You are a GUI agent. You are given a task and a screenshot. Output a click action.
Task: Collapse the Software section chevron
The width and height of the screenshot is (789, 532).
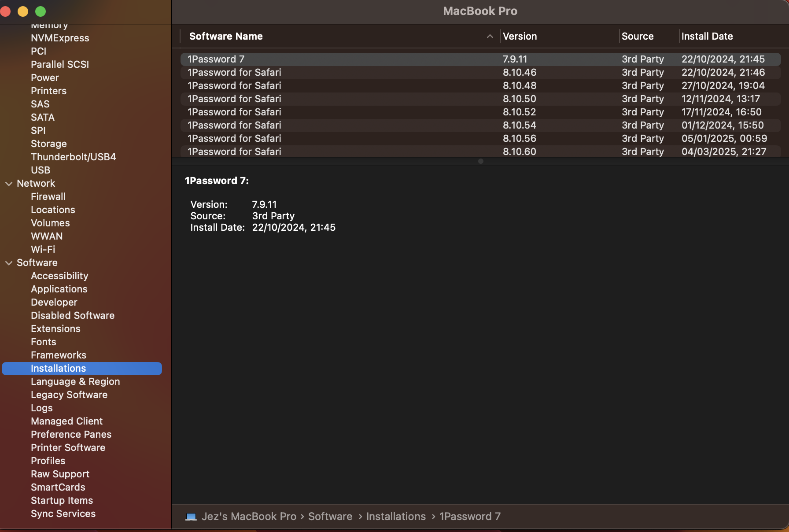point(9,263)
